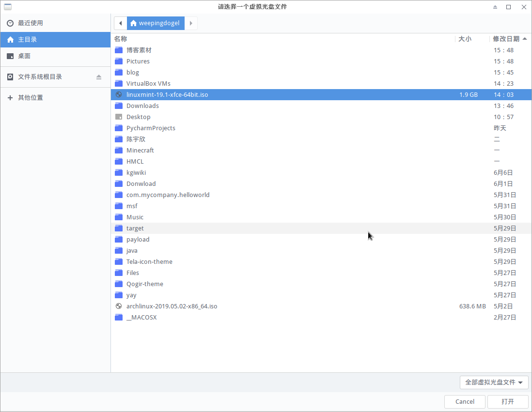Open the 全部虚拟光盘文件 filter dropdown
The height and width of the screenshot is (412, 532).
(494, 382)
